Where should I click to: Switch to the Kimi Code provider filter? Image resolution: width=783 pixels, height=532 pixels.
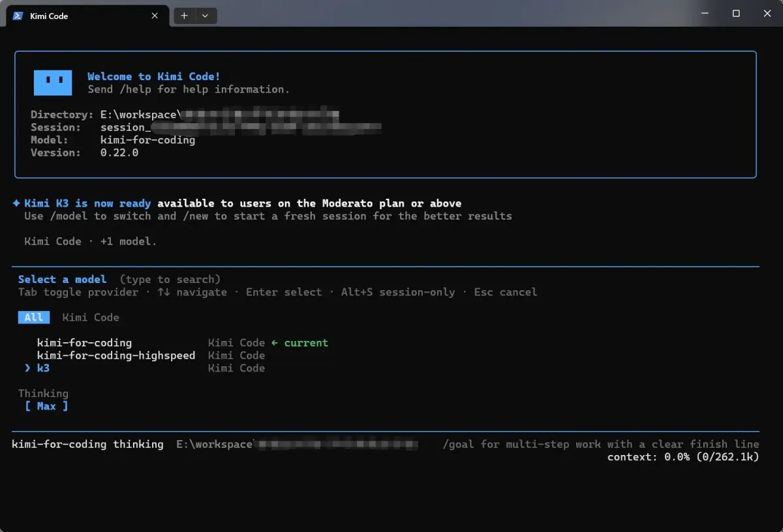91,318
